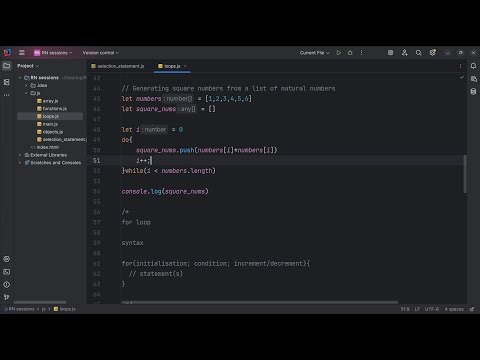Open the RN sessions project dropdown

(x=53, y=53)
